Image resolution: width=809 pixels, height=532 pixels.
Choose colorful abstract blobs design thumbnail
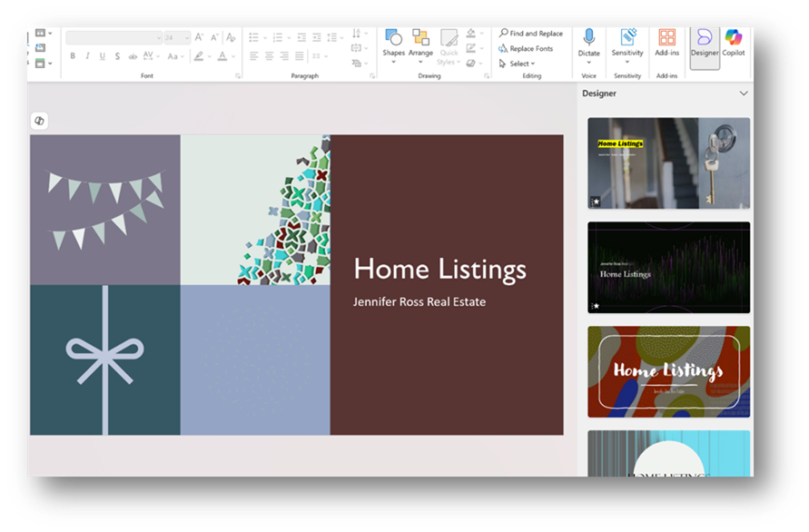[668, 371]
